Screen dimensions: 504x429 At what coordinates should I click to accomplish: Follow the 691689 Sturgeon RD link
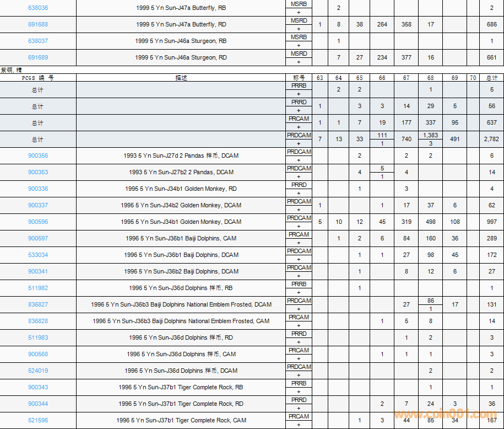[38, 57]
